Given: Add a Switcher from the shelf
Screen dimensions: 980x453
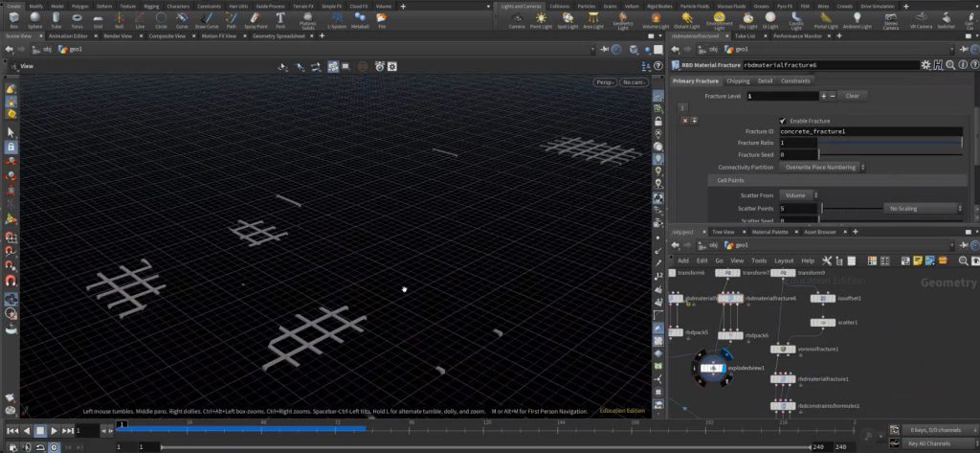Looking at the screenshot, I should click(x=947, y=20).
